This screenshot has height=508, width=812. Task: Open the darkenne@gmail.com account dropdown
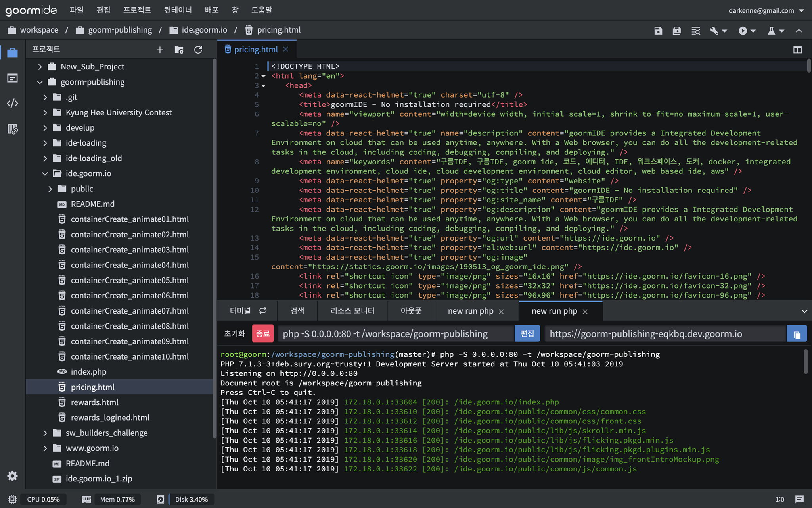coord(766,10)
